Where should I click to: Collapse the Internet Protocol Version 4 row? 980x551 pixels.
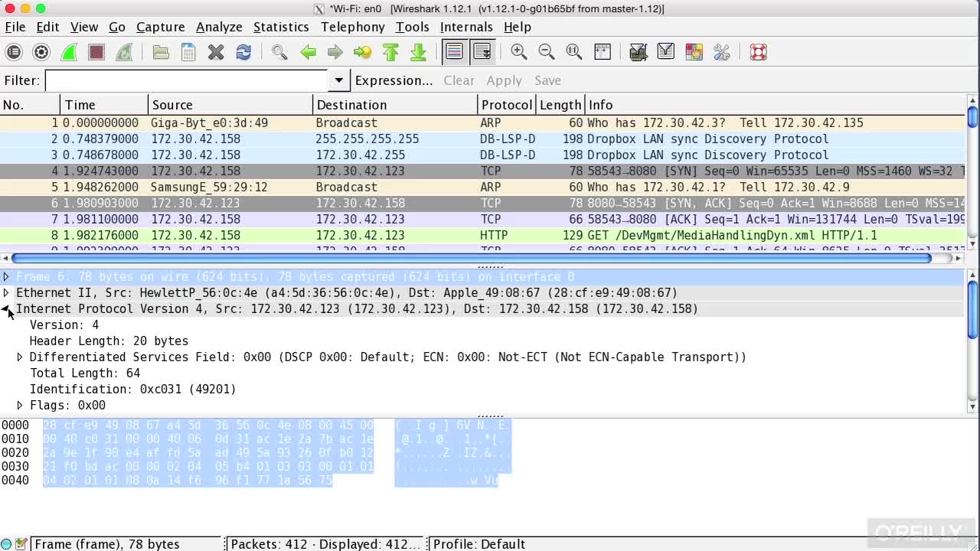point(6,308)
